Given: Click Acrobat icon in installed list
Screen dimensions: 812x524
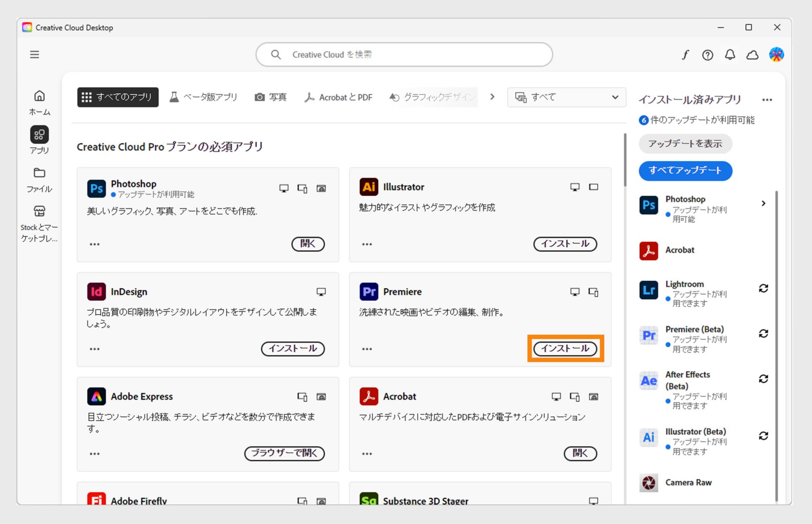Looking at the screenshot, I should pos(649,251).
